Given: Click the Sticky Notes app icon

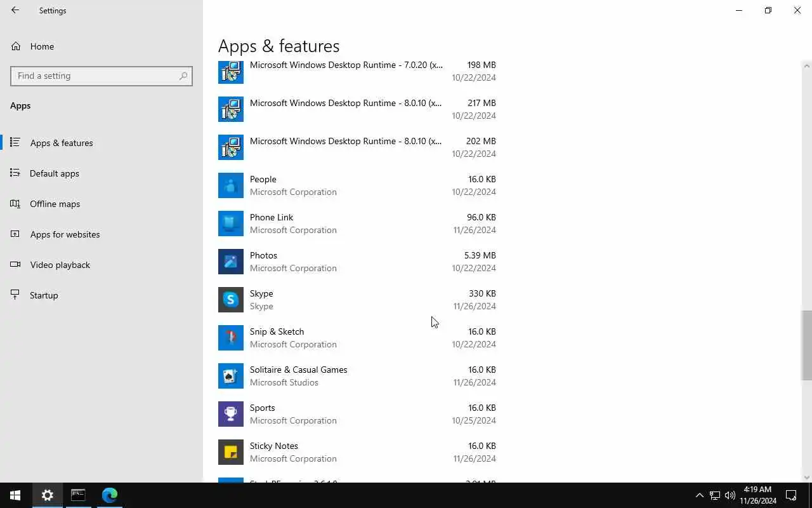Looking at the screenshot, I should 231,452.
